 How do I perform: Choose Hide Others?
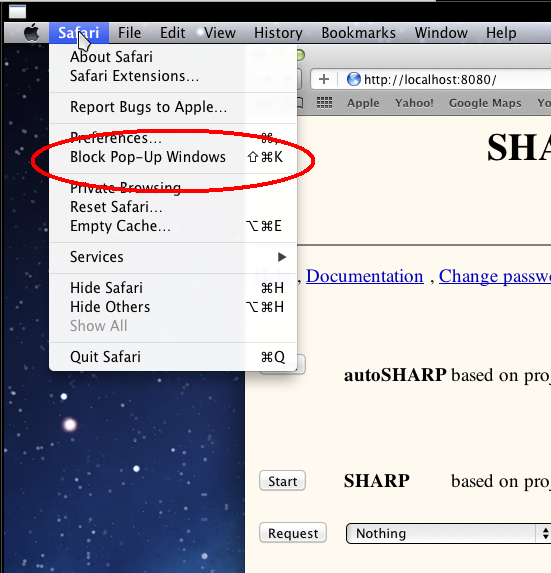[173, 307]
